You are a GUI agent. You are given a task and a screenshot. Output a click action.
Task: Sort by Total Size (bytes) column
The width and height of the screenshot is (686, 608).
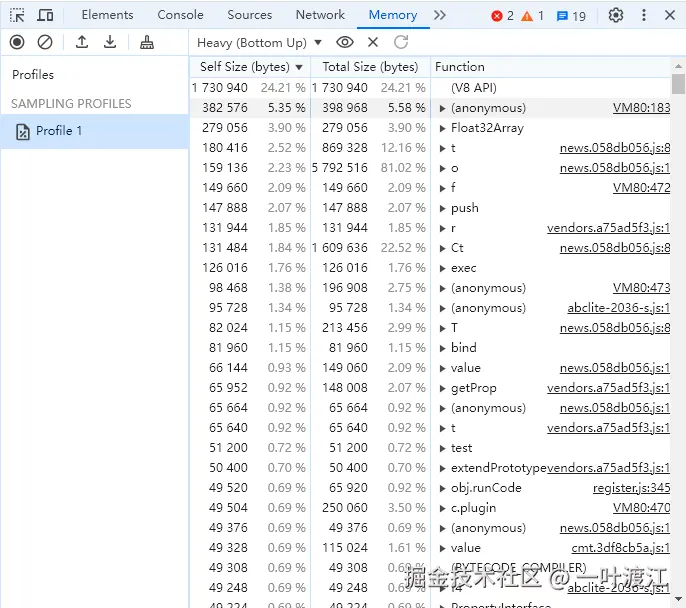(x=370, y=67)
